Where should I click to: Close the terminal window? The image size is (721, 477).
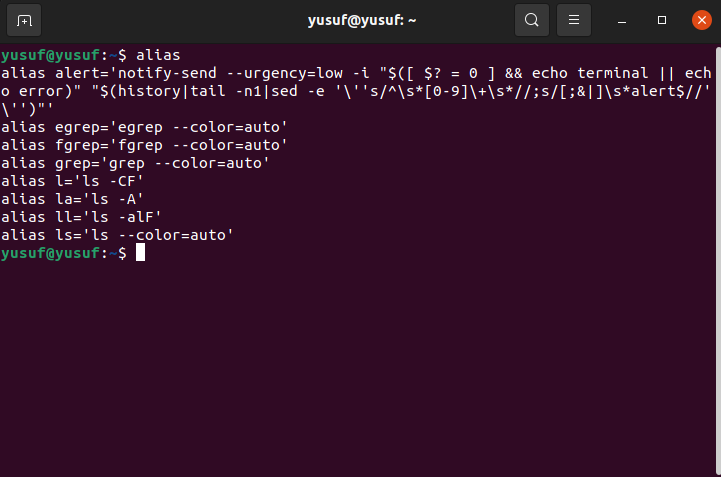click(702, 20)
